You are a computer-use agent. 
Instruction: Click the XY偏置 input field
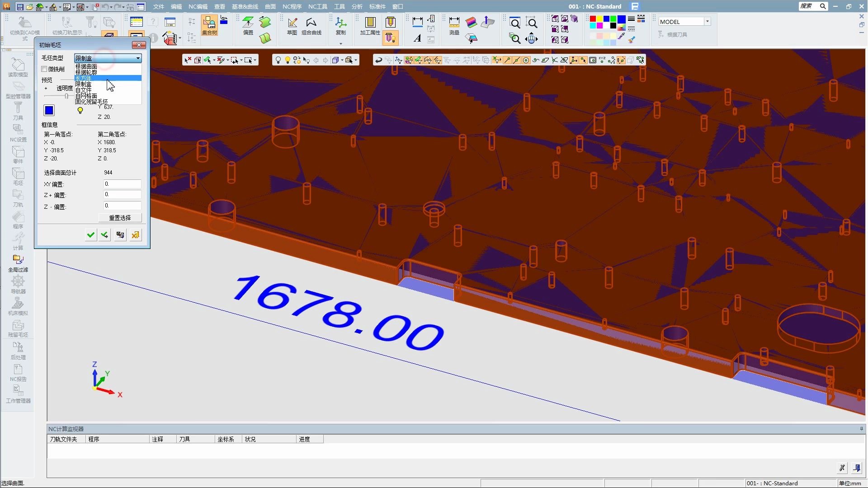pyautogui.click(x=122, y=184)
